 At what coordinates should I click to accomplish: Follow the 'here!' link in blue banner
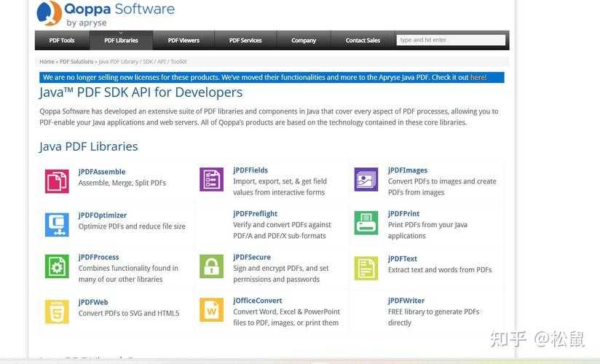pos(478,77)
